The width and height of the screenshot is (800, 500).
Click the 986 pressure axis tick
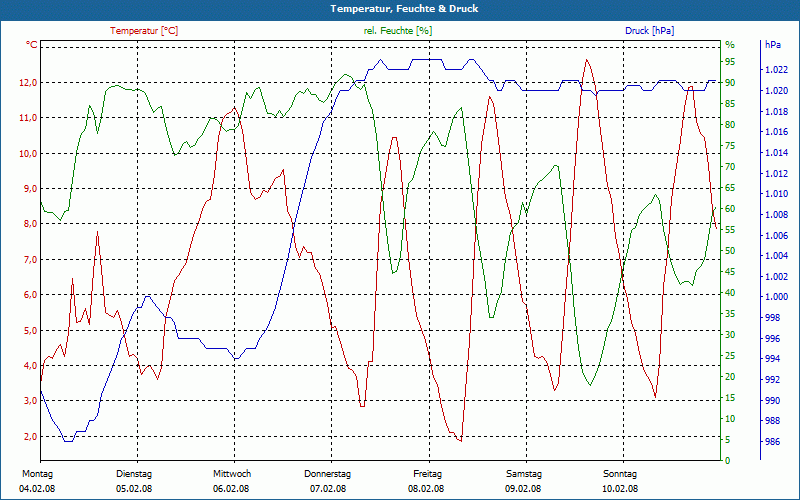point(772,442)
